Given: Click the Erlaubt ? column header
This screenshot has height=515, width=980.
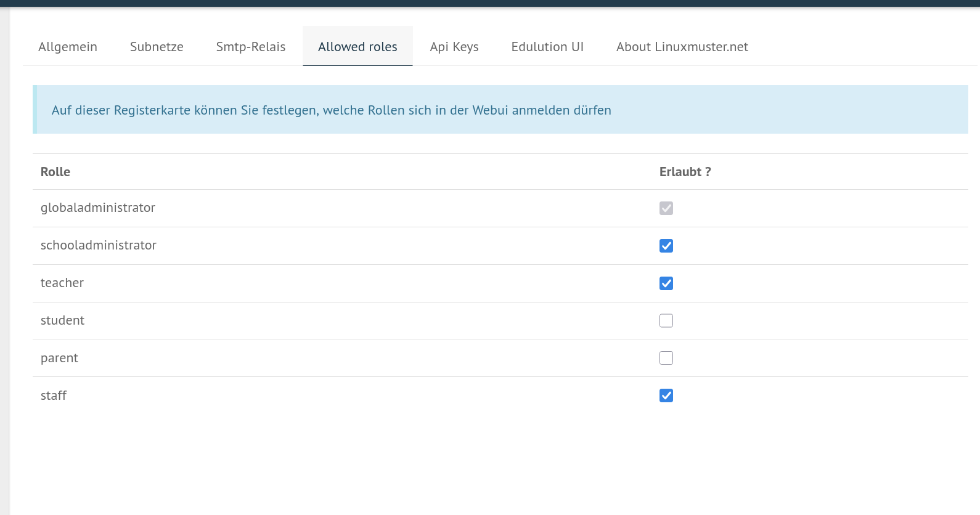Looking at the screenshot, I should pyautogui.click(x=685, y=172).
